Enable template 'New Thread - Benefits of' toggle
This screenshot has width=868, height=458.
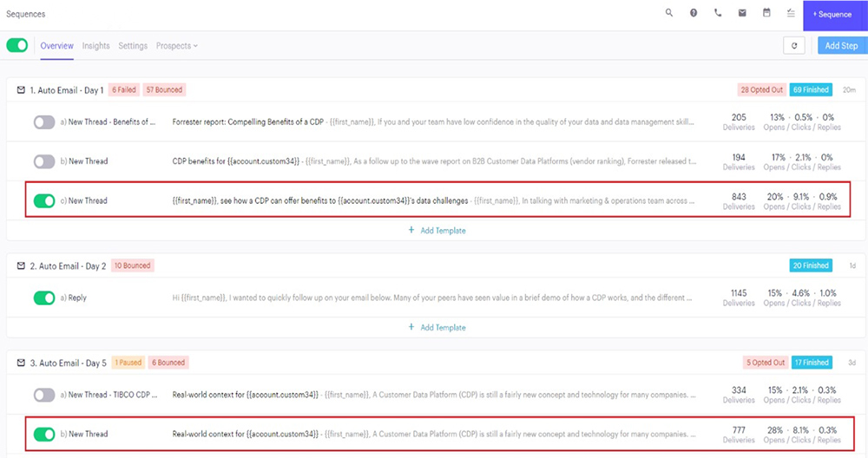coord(44,122)
